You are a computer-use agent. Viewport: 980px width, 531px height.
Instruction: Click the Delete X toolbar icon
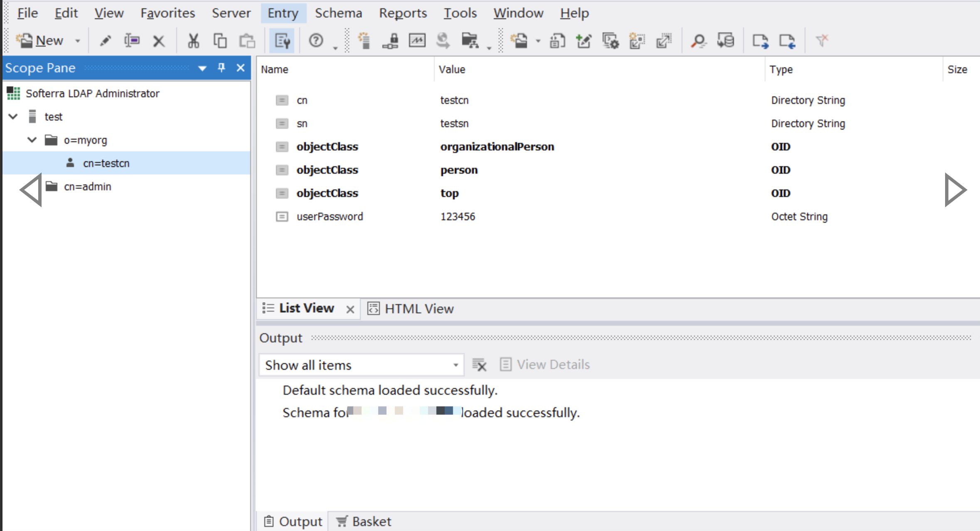[159, 41]
